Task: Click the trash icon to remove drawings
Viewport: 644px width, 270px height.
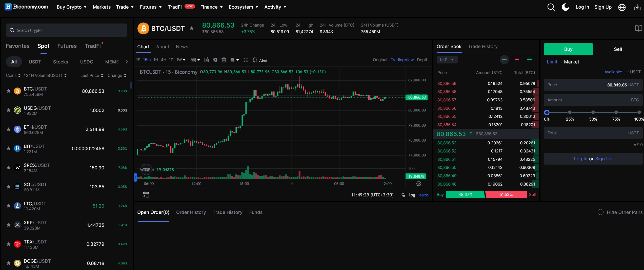Action: click(x=224, y=60)
